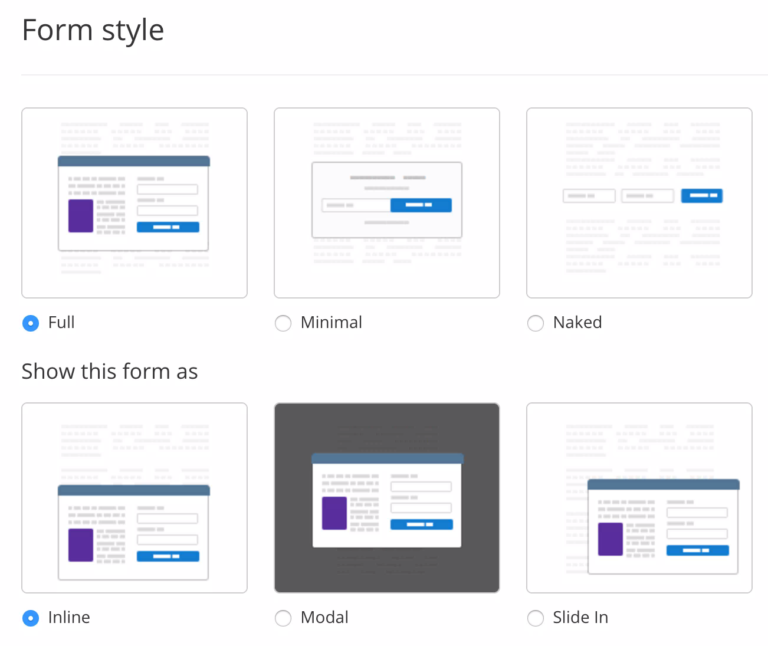
Task: Click the "Naked" label text
Action: click(577, 322)
